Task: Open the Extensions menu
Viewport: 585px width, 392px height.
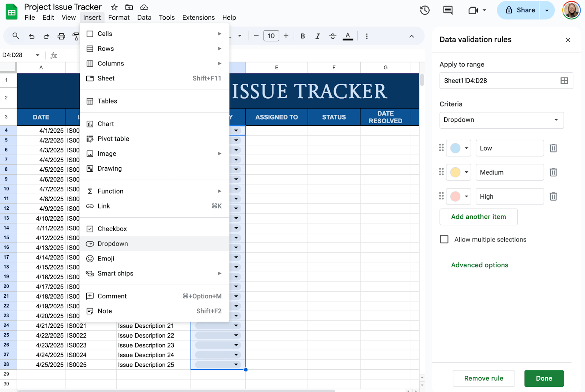Action: pos(199,18)
